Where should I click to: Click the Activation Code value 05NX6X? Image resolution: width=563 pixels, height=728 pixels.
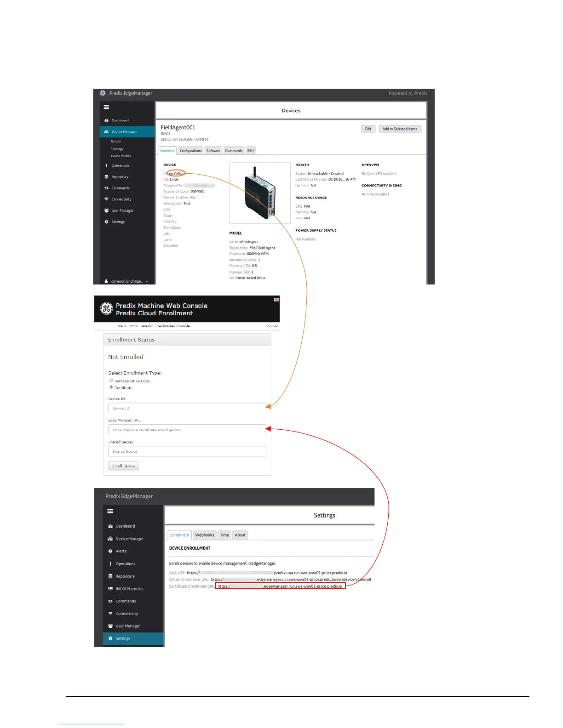(197, 191)
